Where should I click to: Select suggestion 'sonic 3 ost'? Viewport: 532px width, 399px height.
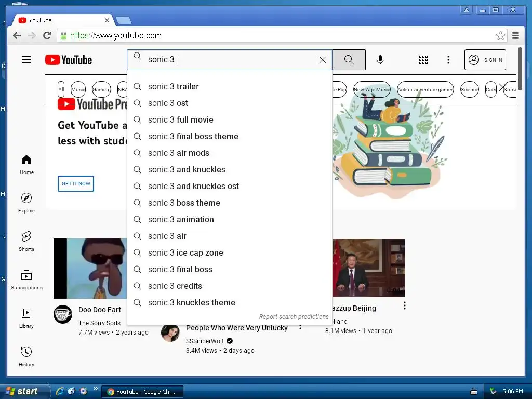click(x=229, y=103)
